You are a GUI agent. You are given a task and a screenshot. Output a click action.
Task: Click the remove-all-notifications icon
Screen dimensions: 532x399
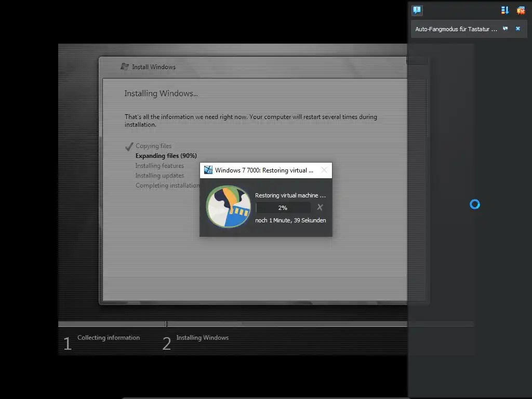tap(521, 10)
